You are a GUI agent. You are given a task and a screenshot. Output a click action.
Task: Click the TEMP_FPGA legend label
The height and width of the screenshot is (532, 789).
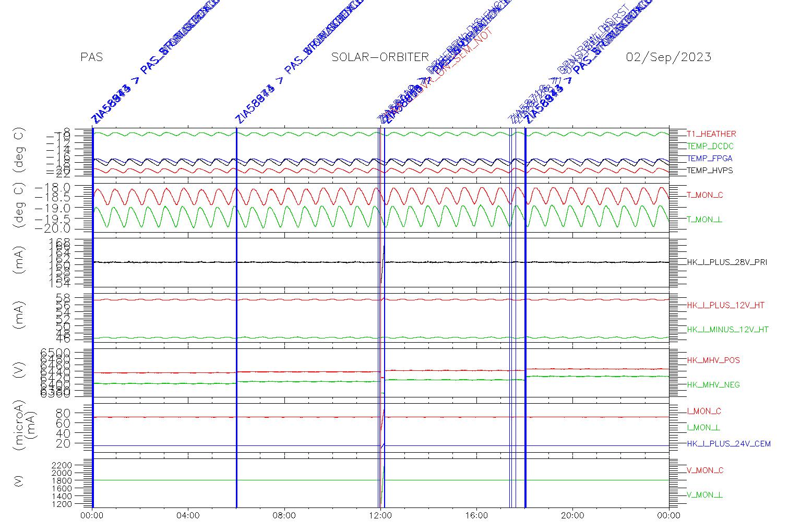(x=710, y=159)
